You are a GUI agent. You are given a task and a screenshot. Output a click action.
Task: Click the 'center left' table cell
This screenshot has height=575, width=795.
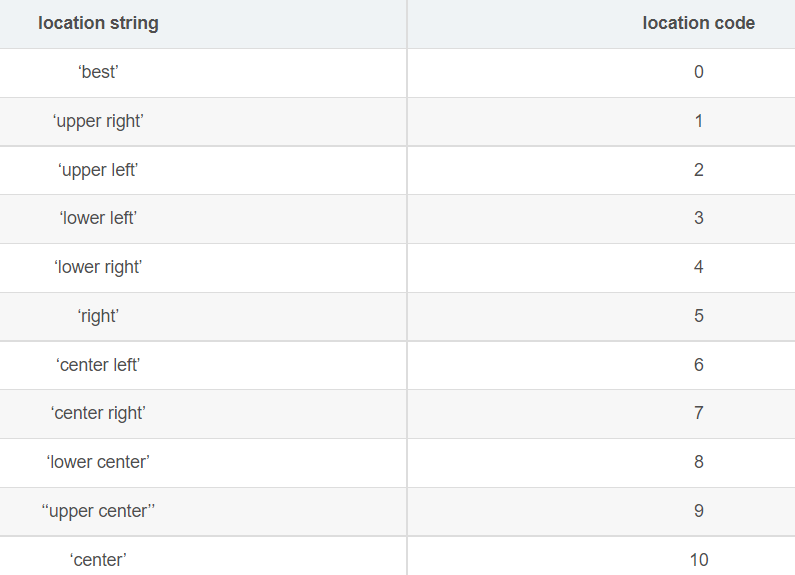[98, 365]
